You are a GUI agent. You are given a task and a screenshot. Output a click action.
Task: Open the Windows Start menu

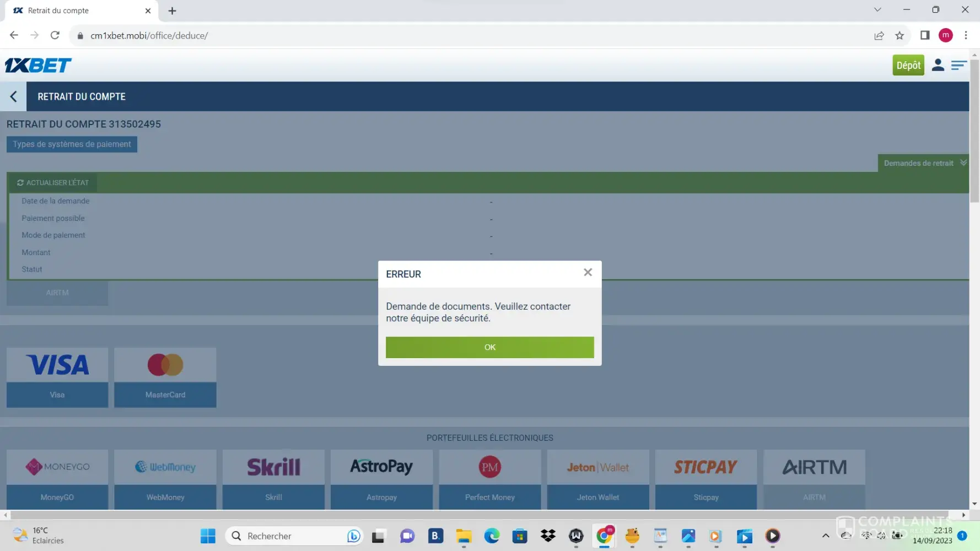click(x=208, y=536)
